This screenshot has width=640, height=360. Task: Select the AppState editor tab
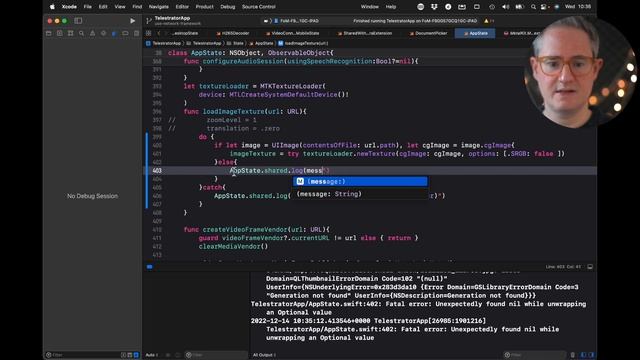[x=475, y=33]
